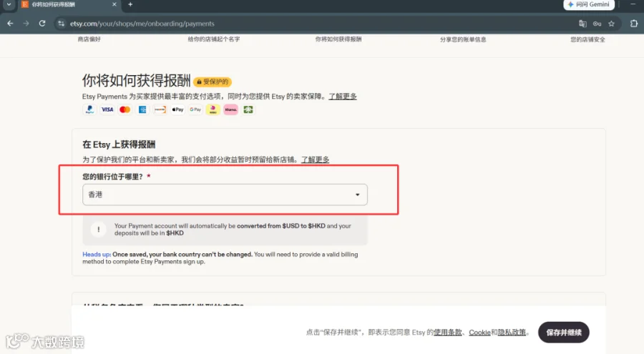Go to the 商店偏好 onboarding step
Image resolution: width=644 pixels, height=354 pixels.
[x=89, y=39]
